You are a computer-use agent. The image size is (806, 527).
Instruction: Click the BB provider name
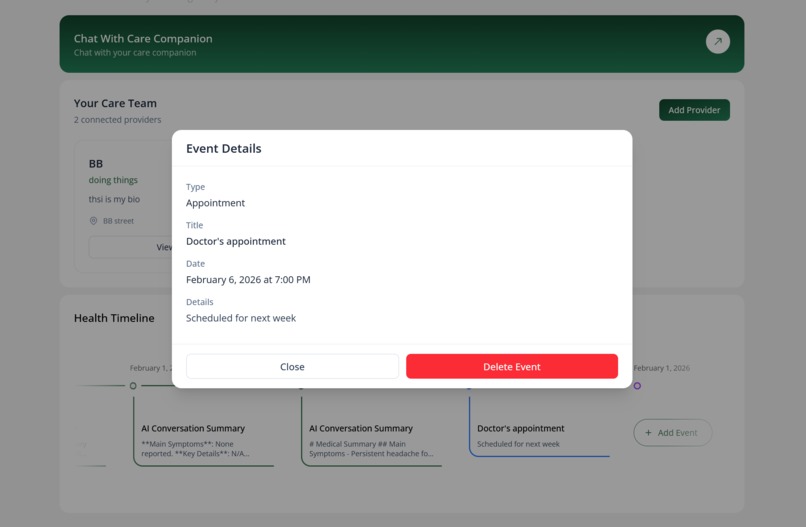96,163
